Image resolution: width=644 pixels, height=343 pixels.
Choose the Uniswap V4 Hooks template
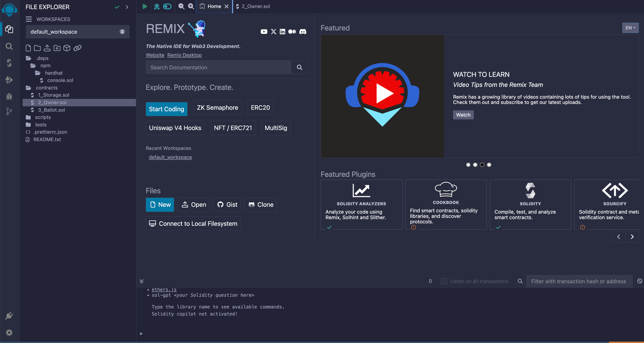175,128
